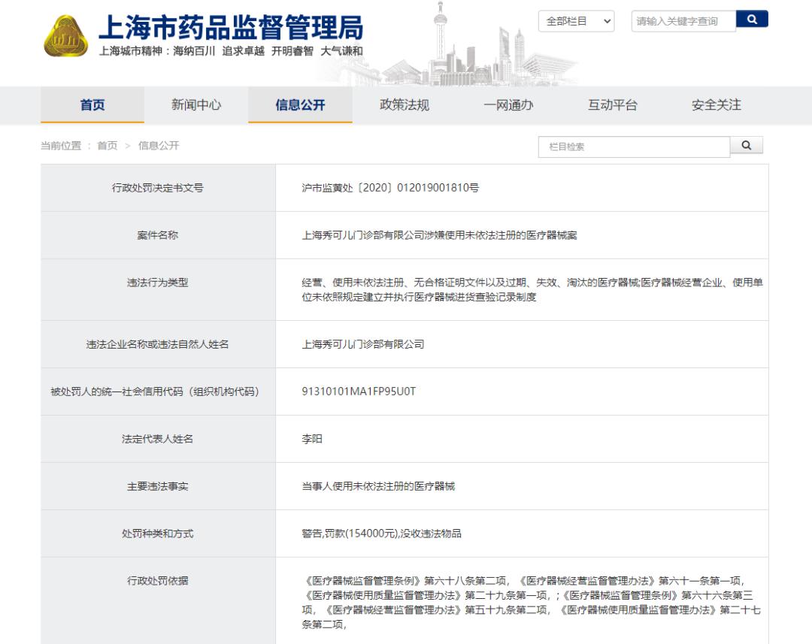The image size is (812, 644).
Task: Switch to the 新闻中心 tab
Action: (x=196, y=105)
